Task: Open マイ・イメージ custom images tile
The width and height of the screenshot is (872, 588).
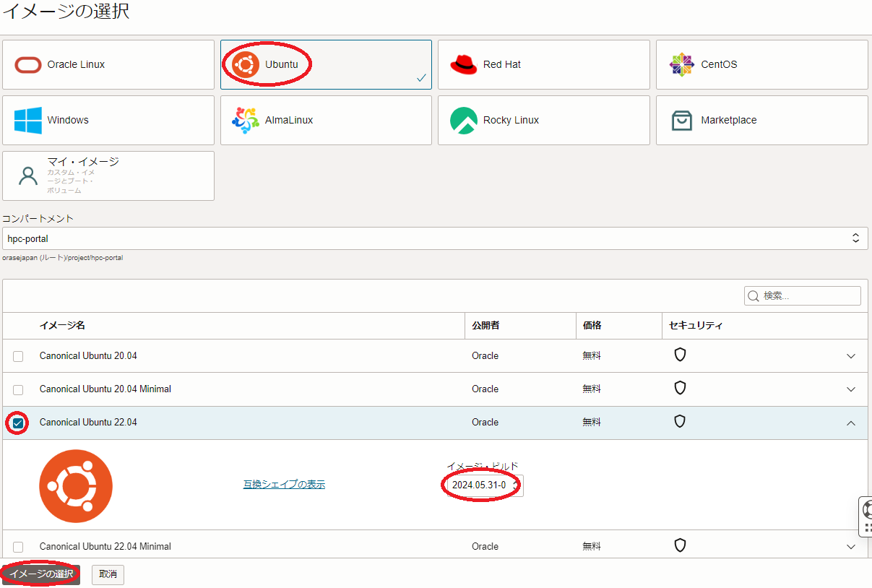Action: tap(108, 176)
